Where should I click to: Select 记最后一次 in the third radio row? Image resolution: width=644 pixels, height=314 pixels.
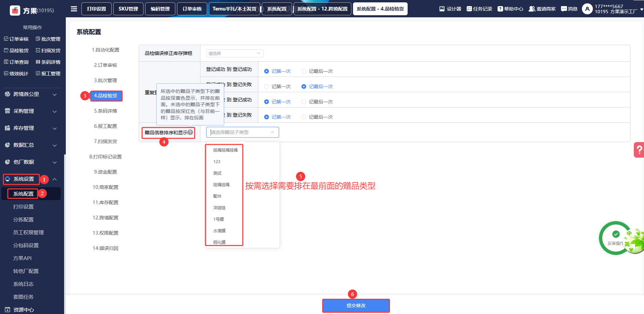tap(304, 102)
